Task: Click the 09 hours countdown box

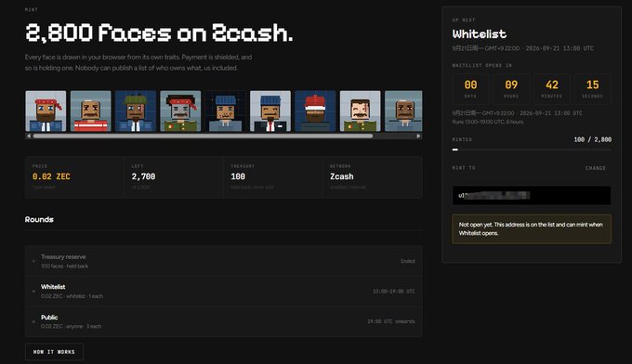Action: pos(511,89)
